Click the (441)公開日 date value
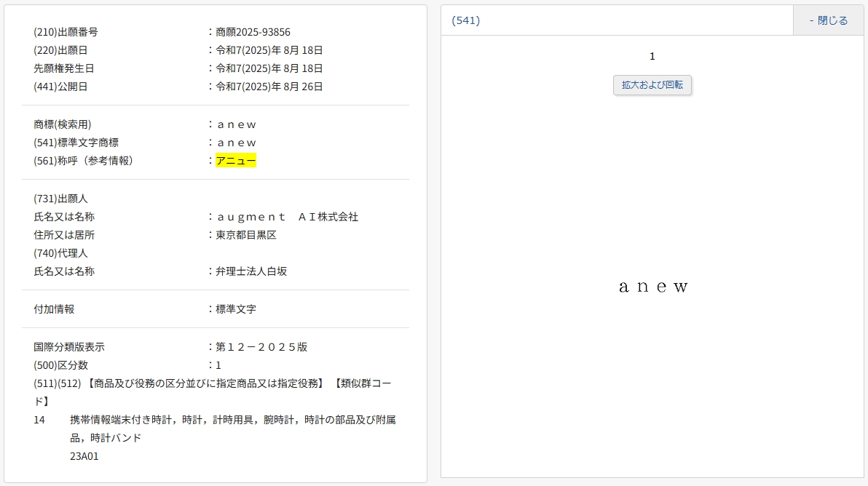This screenshot has width=868, height=486. 269,87
